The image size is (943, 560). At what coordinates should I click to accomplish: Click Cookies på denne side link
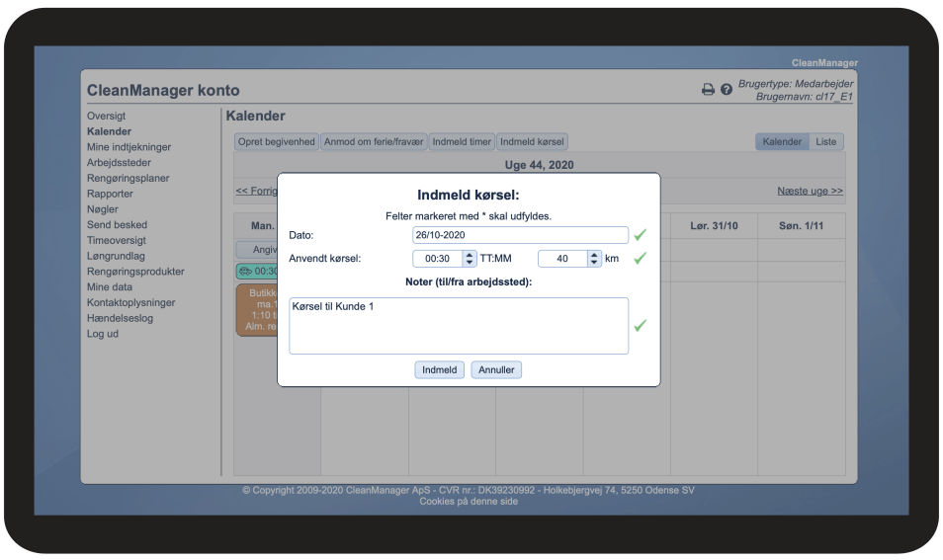(x=469, y=502)
